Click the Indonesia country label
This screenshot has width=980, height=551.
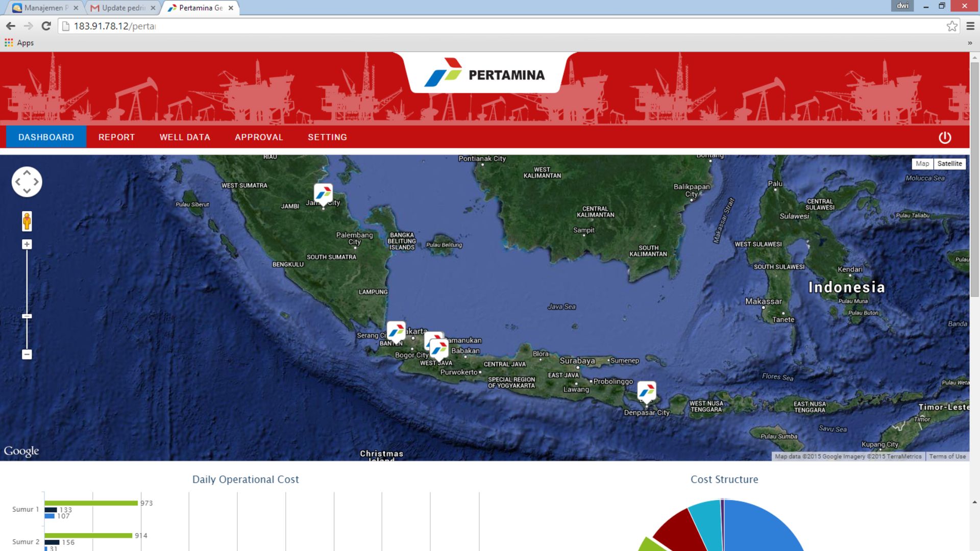[847, 287]
